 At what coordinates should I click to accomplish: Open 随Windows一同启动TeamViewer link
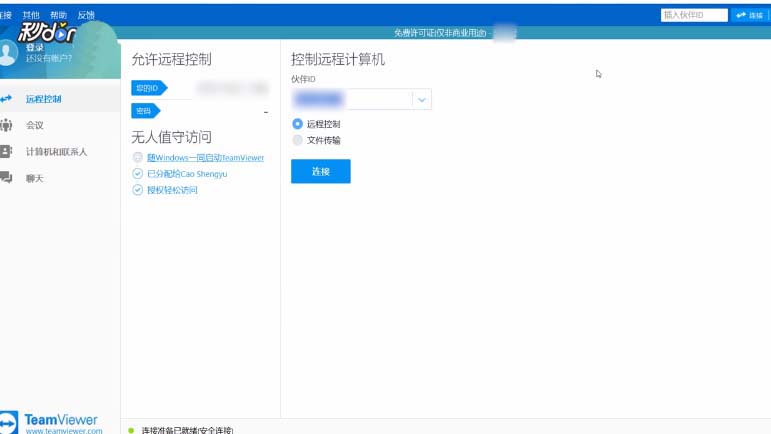(206, 158)
